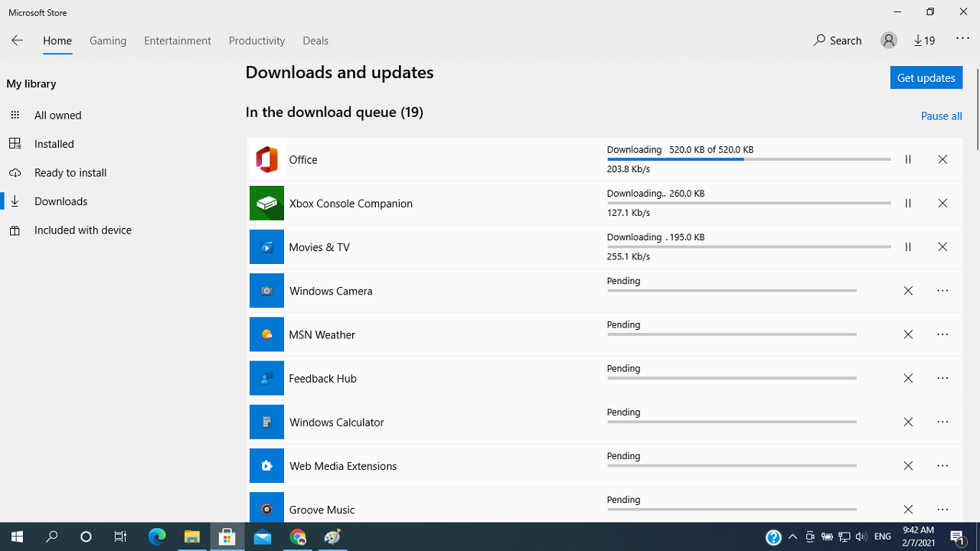This screenshot has height=551, width=980.
Task: Open the Entertainment tab
Action: pos(178,41)
